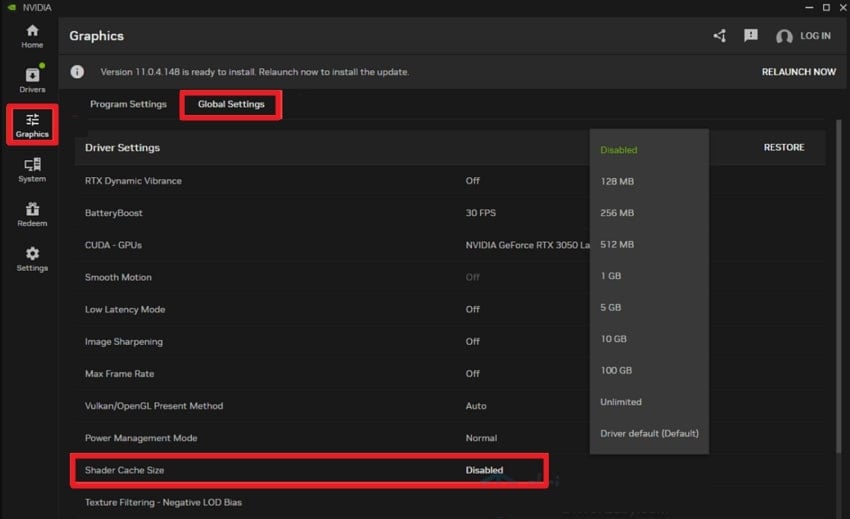Click the Graphics page title
Screen dimensions: 850x519
click(96, 36)
